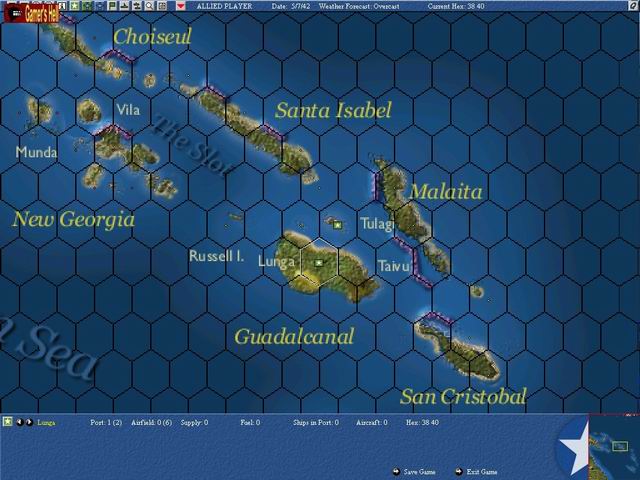This screenshot has height=480, width=640.
Task: Click the Gamer's Hell logo
Action: pyautogui.click(x=32, y=13)
